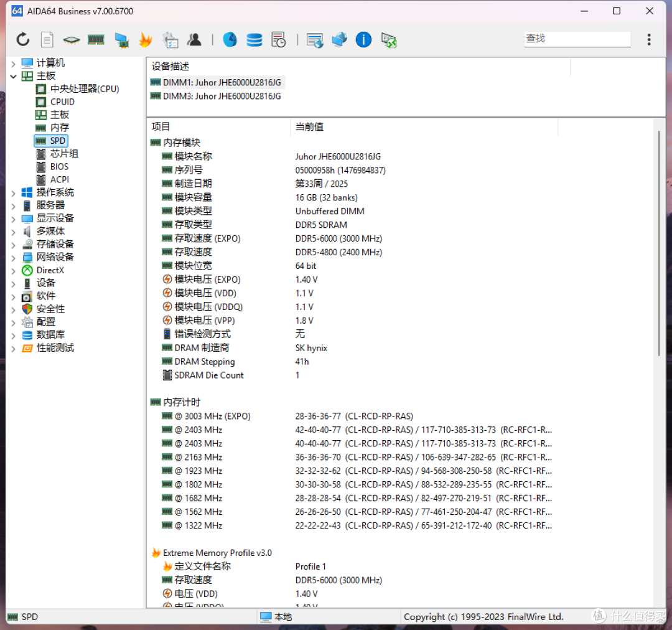
Task: Collapse the 主板 tree node
Action: click(13, 77)
